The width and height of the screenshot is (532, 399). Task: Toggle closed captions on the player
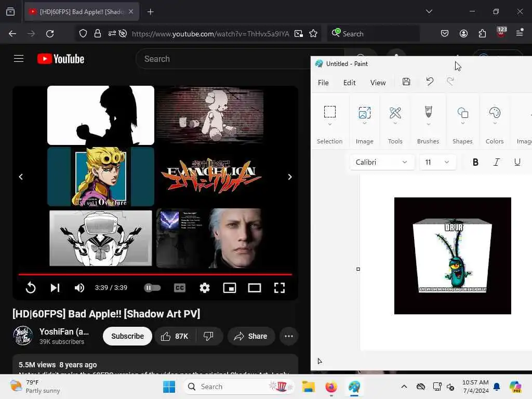click(x=179, y=288)
